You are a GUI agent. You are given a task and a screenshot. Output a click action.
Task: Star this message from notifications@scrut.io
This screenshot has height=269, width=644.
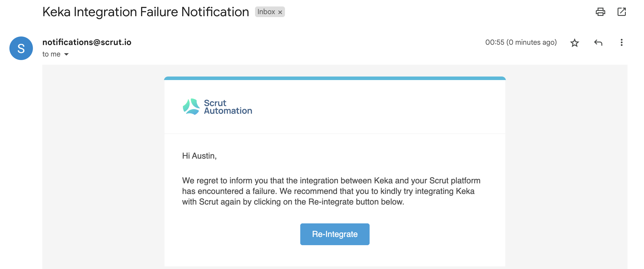(574, 43)
